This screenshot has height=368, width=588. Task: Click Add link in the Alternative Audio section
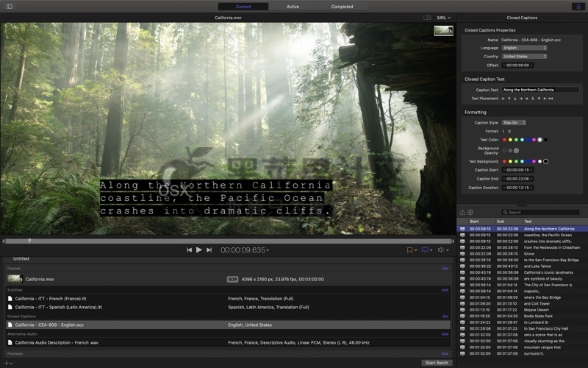pyautogui.click(x=445, y=334)
